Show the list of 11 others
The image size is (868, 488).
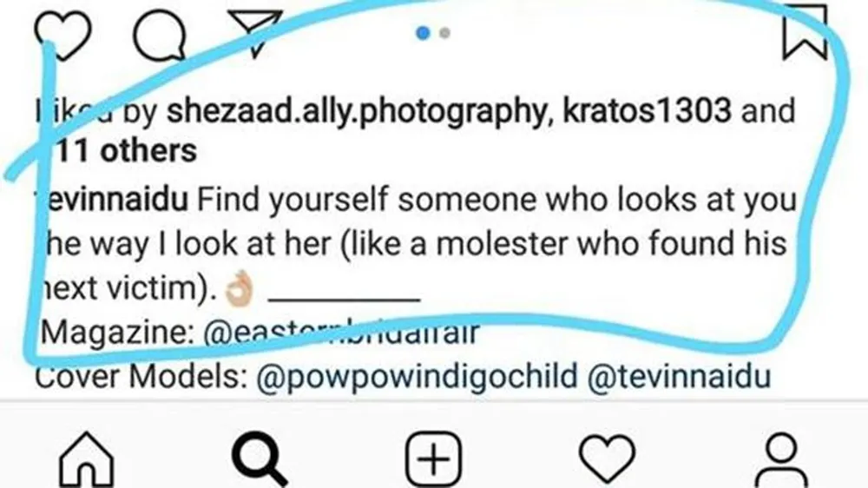[x=126, y=151]
